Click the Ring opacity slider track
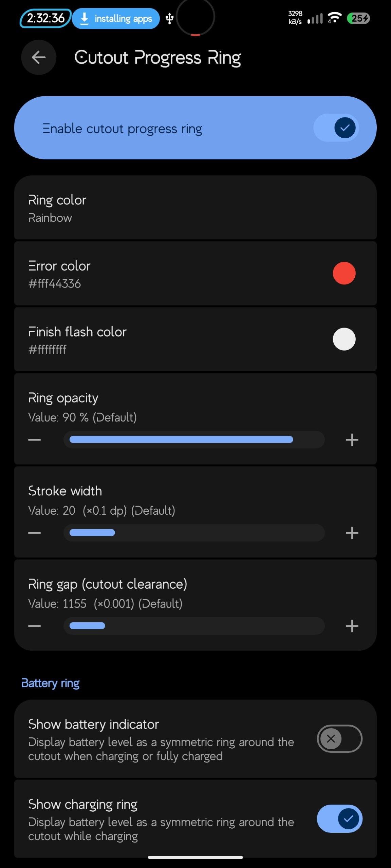Viewport: 391px width, 868px height. (x=194, y=440)
